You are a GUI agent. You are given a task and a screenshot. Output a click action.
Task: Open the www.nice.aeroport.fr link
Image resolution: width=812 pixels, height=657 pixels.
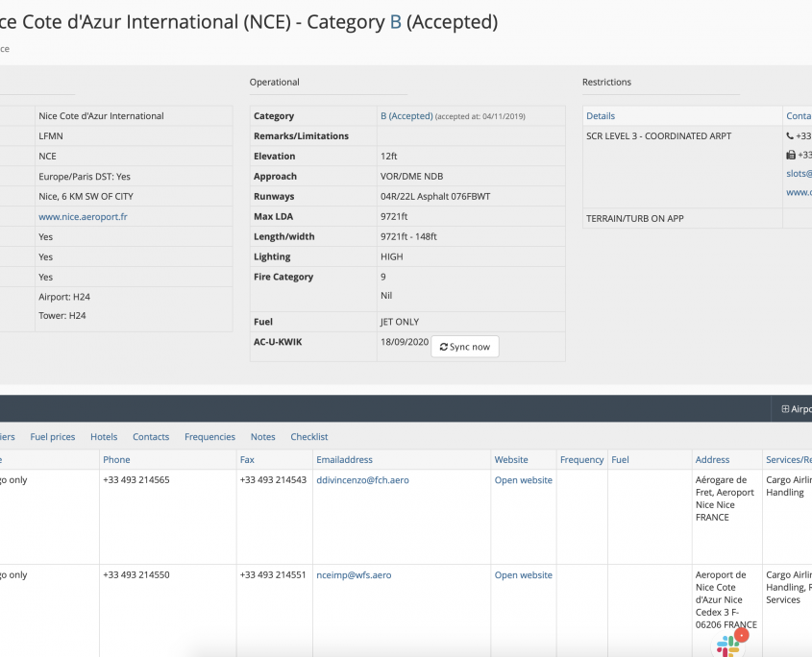[x=83, y=217]
